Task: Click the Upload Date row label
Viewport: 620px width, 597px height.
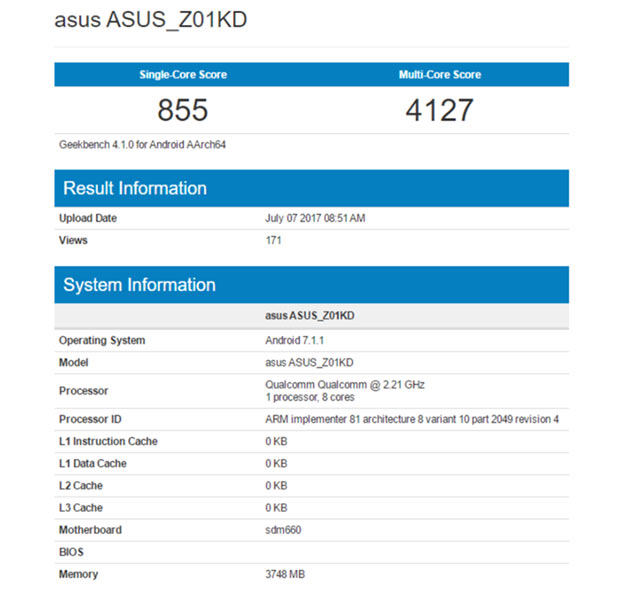Action: [x=88, y=218]
